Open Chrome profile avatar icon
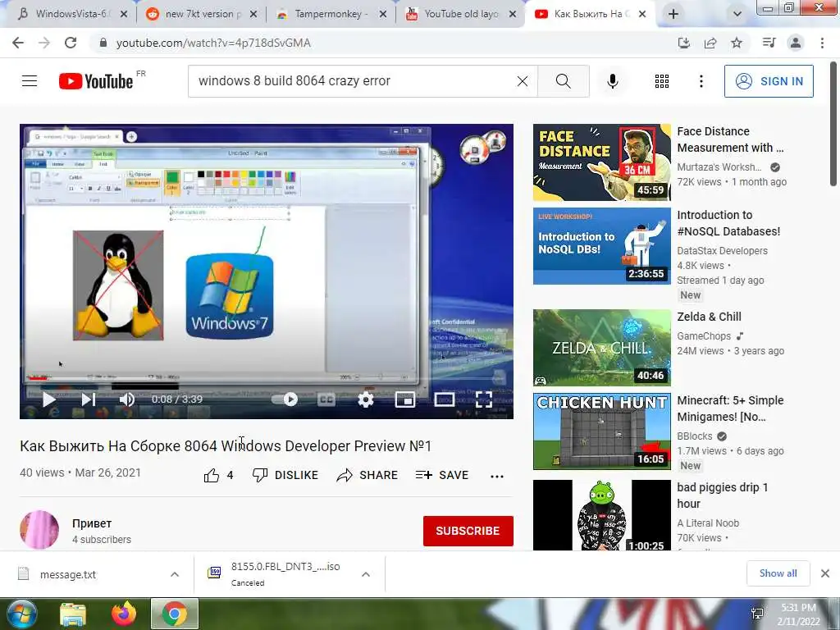The width and height of the screenshot is (840, 630). [796, 43]
